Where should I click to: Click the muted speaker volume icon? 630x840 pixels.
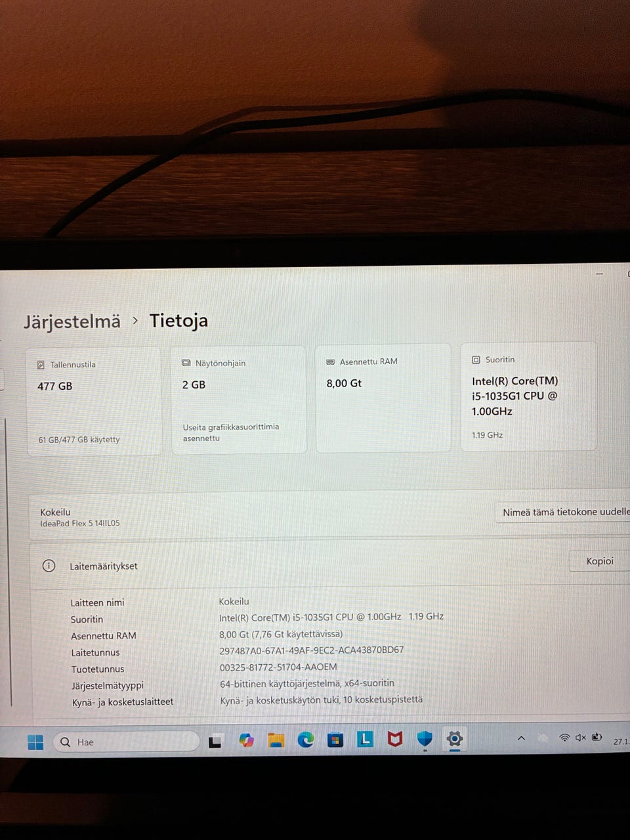[580, 738]
